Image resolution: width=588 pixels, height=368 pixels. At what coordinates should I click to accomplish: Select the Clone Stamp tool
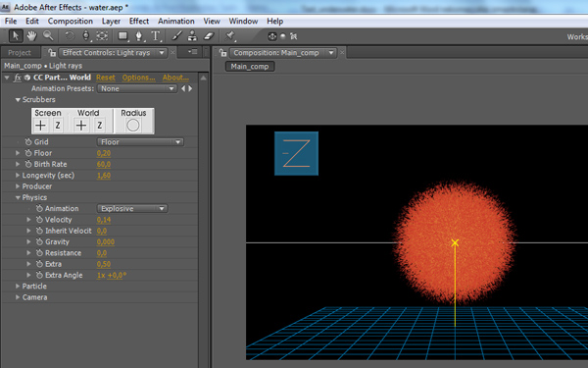[x=192, y=36]
